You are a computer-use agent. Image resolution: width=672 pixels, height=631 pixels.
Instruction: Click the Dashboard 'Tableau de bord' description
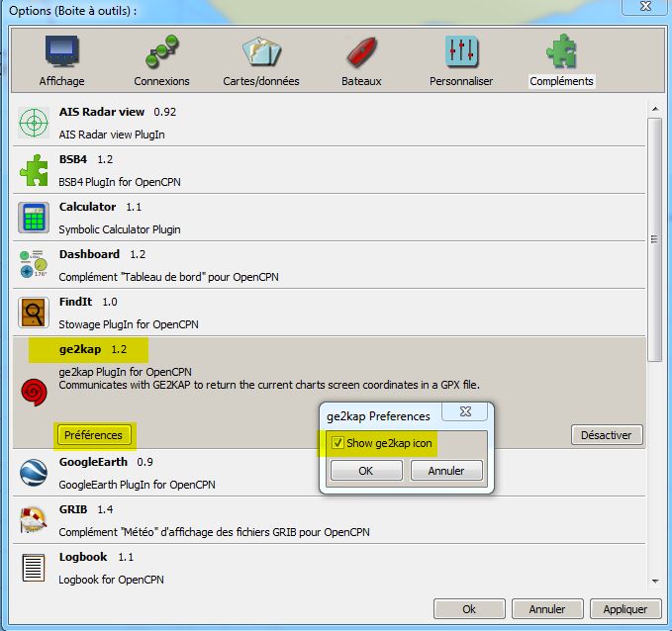tap(169, 277)
